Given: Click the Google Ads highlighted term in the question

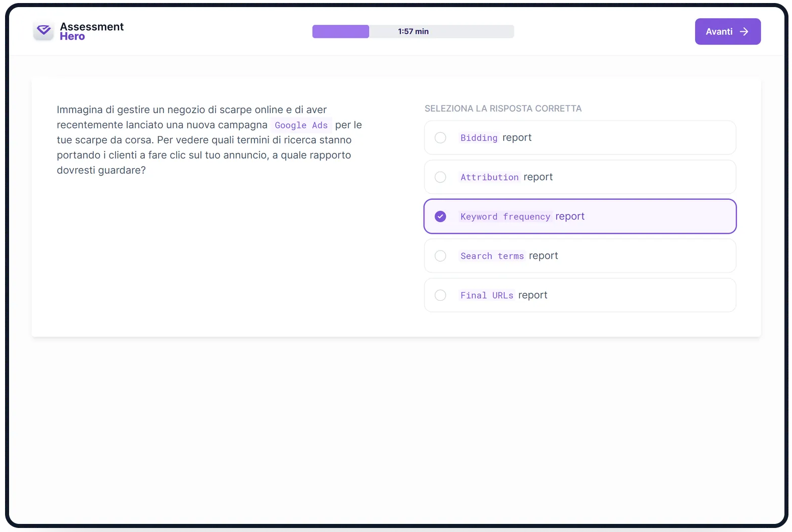Looking at the screenshot, I should (x=301, y=125).
